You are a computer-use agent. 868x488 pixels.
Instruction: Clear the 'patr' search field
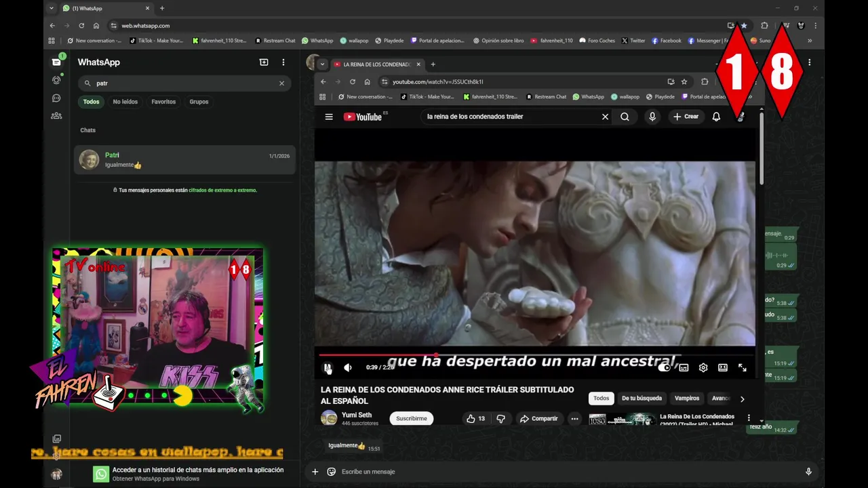click(281, 83)
